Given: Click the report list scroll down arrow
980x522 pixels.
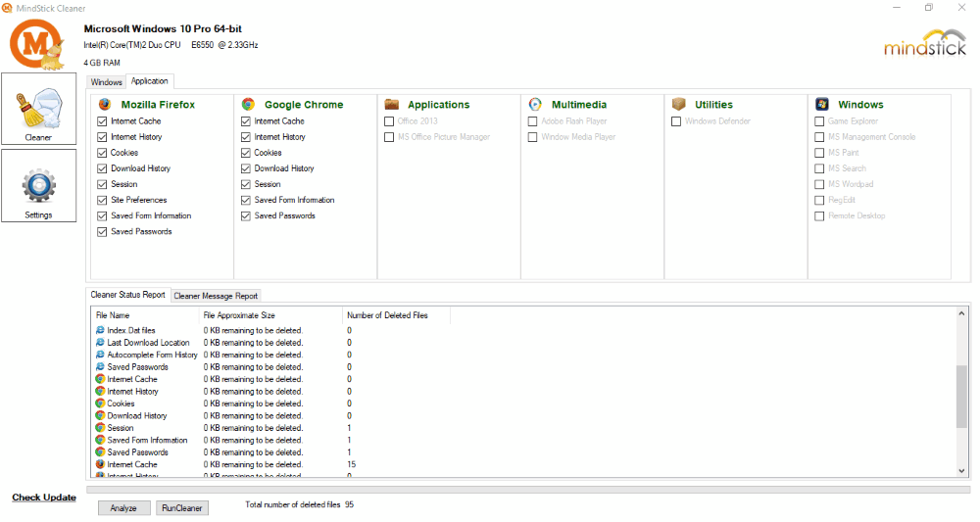Looking at the screenshot, I should pyautogui.click(x=962, y=471).
